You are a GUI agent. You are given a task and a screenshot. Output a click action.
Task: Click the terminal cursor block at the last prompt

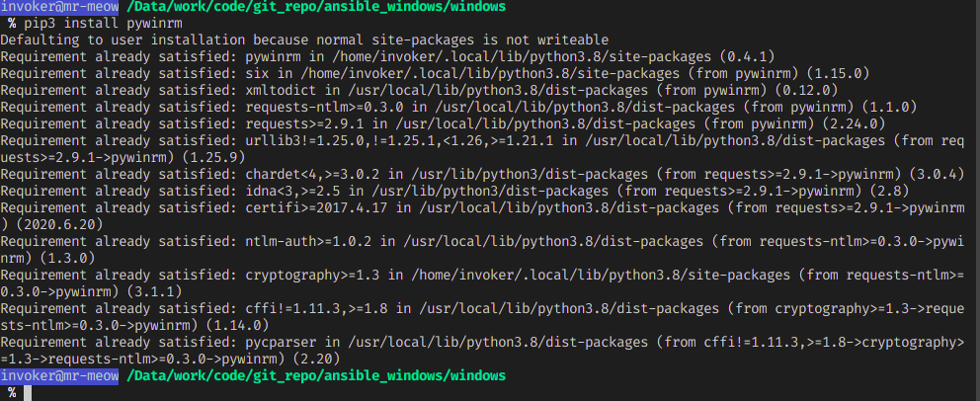coord(28,393)
